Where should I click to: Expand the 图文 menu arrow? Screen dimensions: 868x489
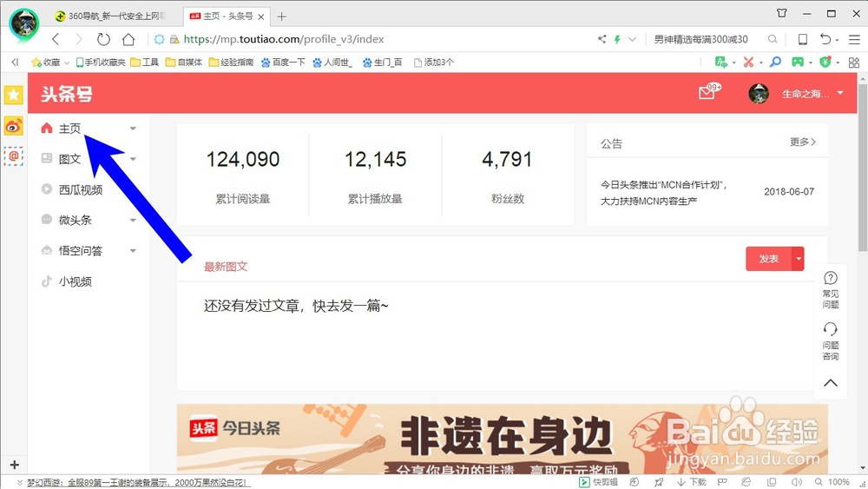tap(133, 159)
